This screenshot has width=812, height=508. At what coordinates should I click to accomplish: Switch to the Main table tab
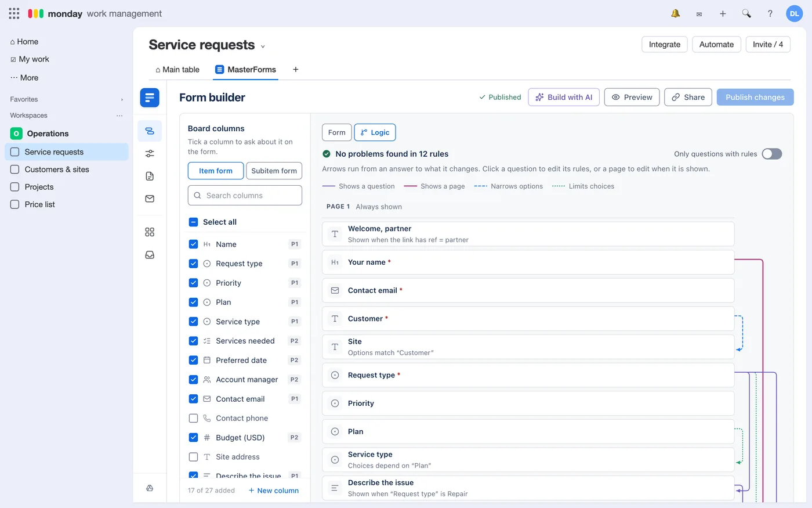(x=177, y=70)
